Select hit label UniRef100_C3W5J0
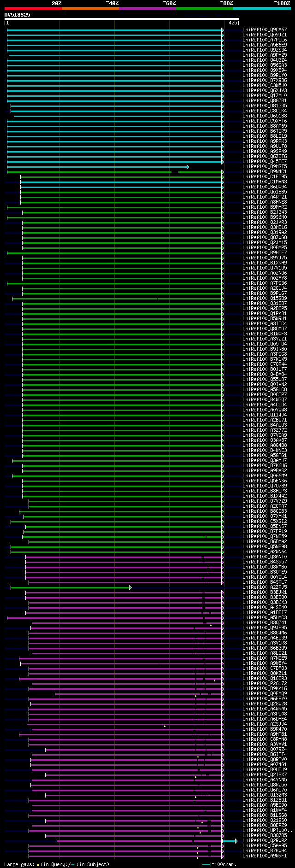 pyautogui.click(x=265, y=86)
